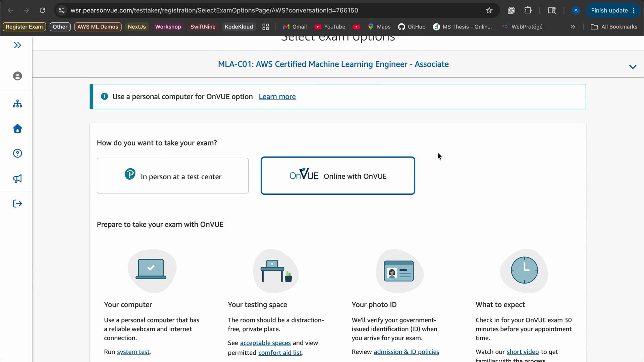The width and height of the screenshot is (644, 362).
Task: Open the GitHub bookmark
Action: pos(412,27)
